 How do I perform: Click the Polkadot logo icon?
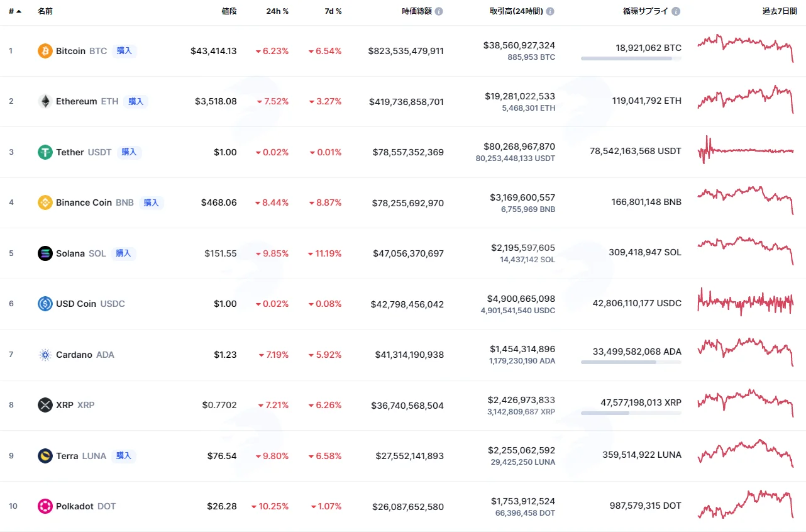(x=45, y=506)
